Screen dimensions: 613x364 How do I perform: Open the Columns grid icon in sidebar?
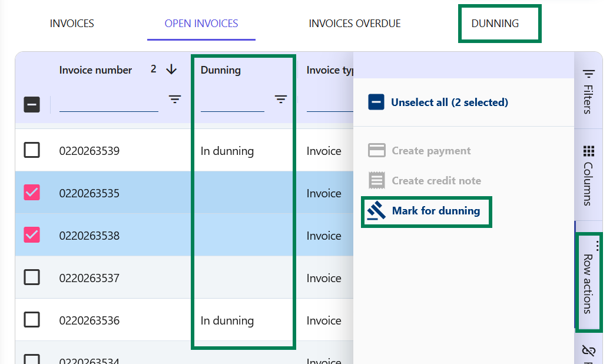click(x=588, y=150)
